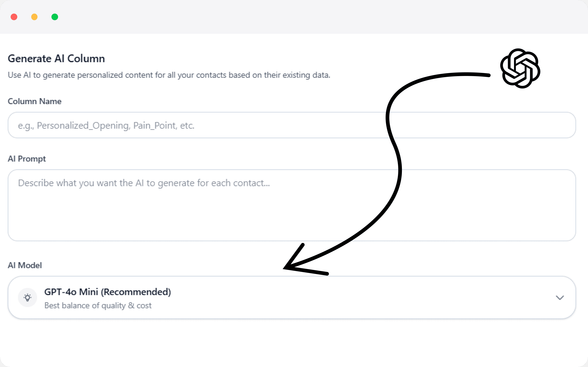The width and height of the screenshot is (588, 367).
Task: Click the lightbulb icon beside GPT-4o Mini
Action: 27,297
